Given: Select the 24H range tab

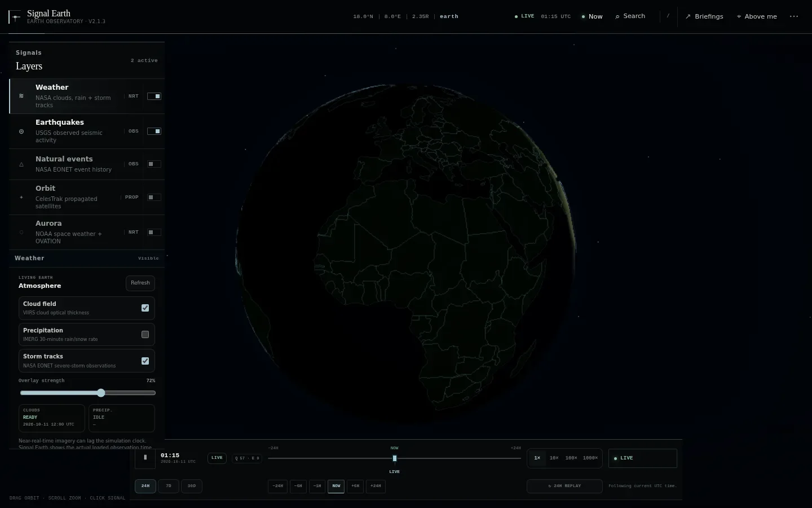Looking at the screenshot, I should [x=145, y=486].
